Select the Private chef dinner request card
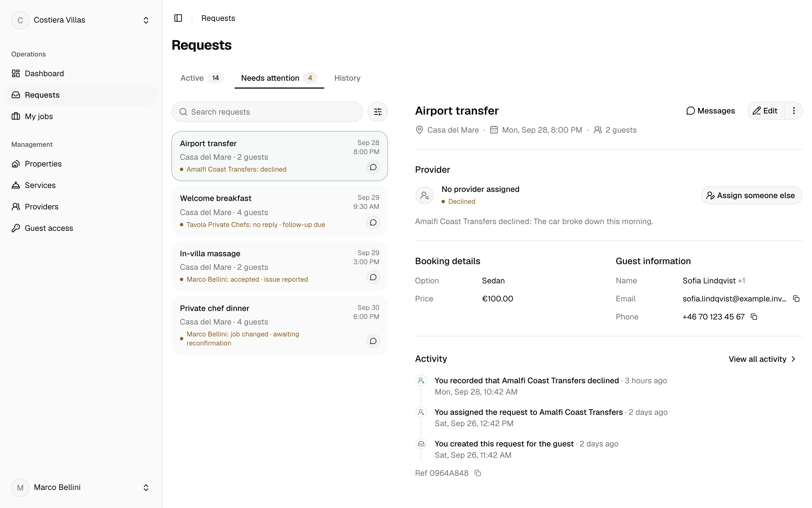The image size is (812, 508). click(279, 326)
